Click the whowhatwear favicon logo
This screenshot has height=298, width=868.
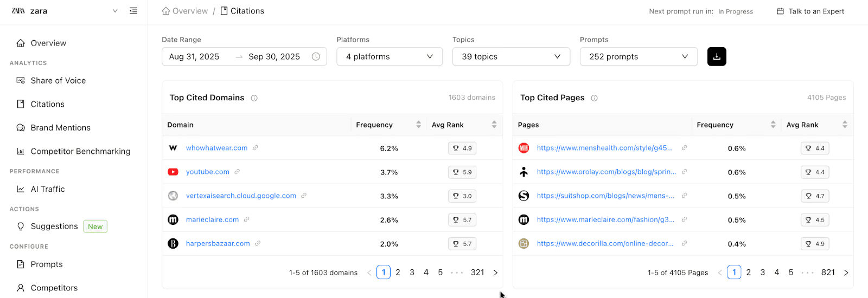point(173,148)
